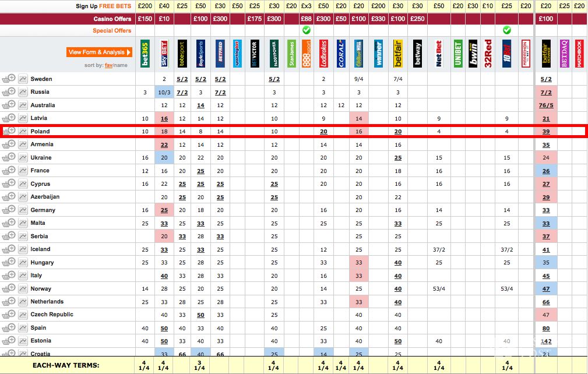The width and height of the screenshot is (588, 374).
Task: Open the bwin bookmaker logo
Action: [473, 54]
